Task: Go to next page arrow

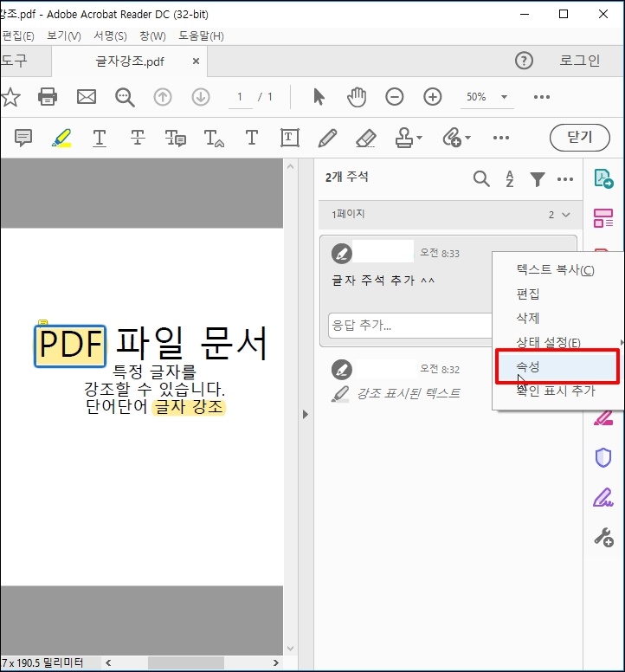Action: point(201,97)
